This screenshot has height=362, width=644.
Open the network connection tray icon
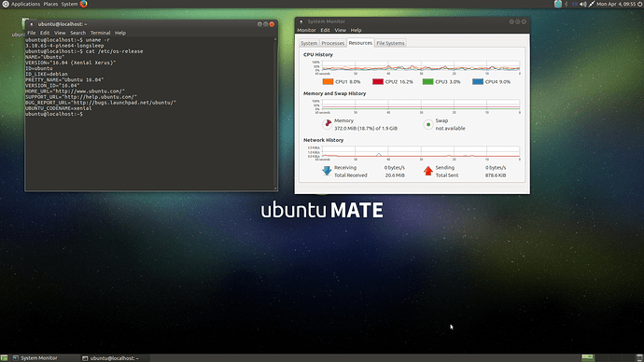point(592,4)
